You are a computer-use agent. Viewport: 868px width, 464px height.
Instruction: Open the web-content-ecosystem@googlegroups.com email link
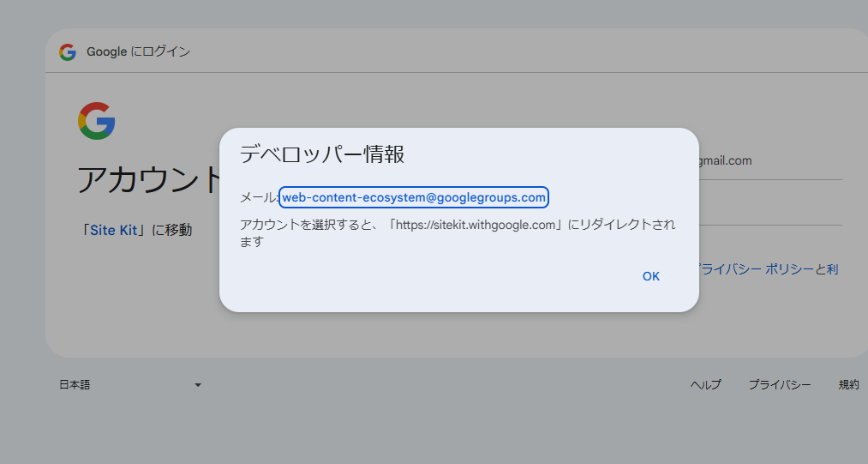(x=414, y=197)
